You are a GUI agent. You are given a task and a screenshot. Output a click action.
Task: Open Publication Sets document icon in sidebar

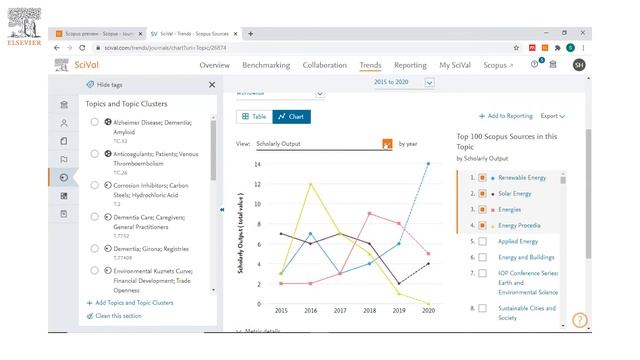click(64, 141)
